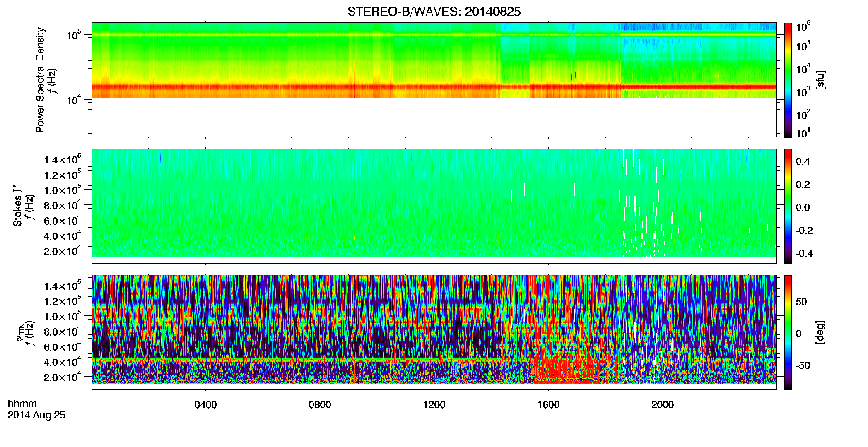The image size is (868, 447).
Task: Click the 10^4 tick on the top panel's frequency axis
Action: click(x=73, y=100)
